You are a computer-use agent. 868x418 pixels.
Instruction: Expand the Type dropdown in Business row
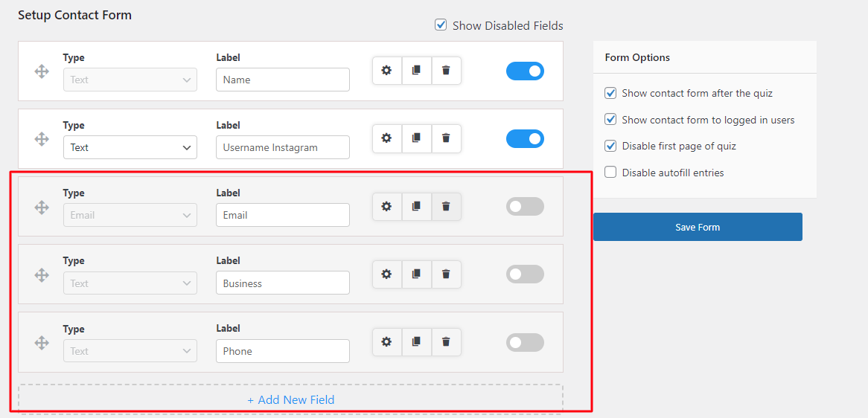(x=130, y=283)
